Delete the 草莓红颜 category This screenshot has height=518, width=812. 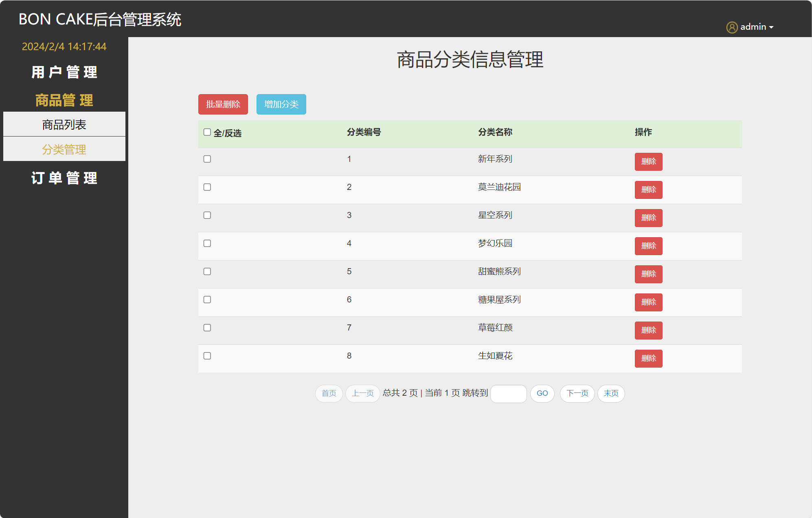[x=648, y=330]
